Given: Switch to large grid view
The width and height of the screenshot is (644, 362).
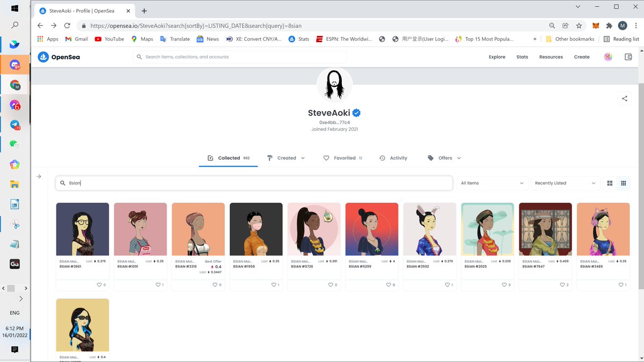Looking at the screenshot, I should coord(610,183).
